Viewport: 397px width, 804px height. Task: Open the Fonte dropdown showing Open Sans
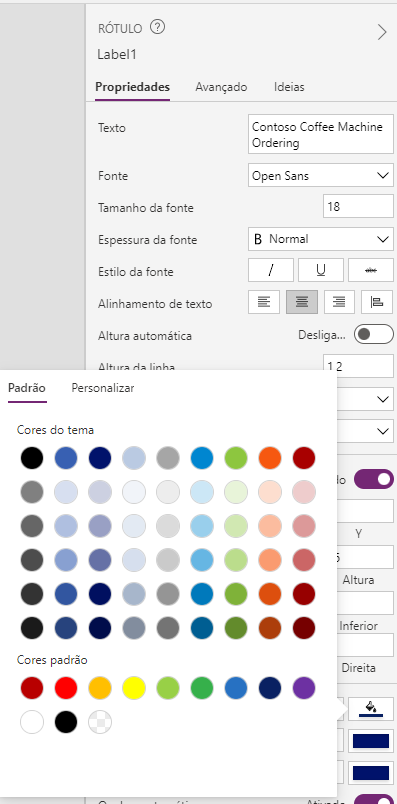(x=321, y=175)
